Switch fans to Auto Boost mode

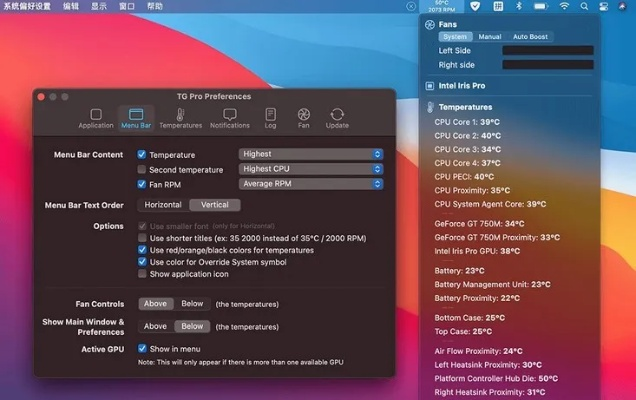[531, 37]
